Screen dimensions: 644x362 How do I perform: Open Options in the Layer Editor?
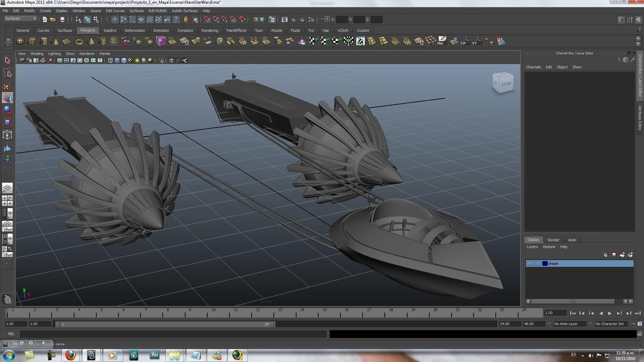549,247
